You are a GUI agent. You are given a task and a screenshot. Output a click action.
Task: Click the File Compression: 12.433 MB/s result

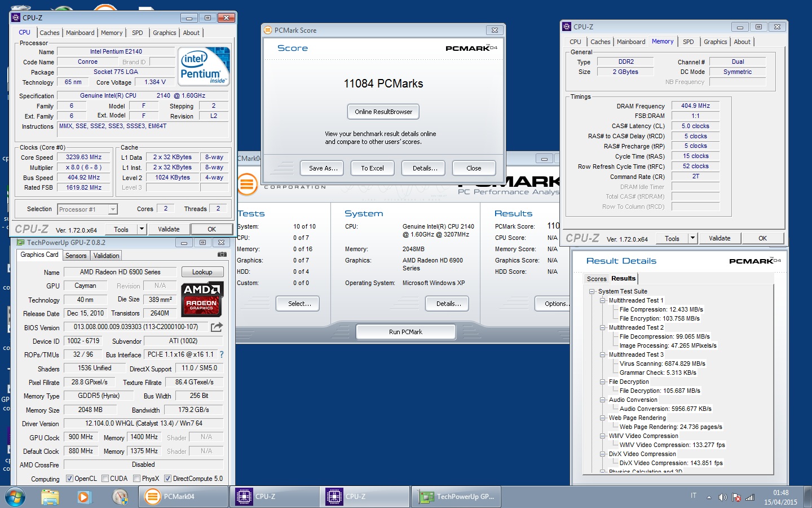tap(661, 309)
